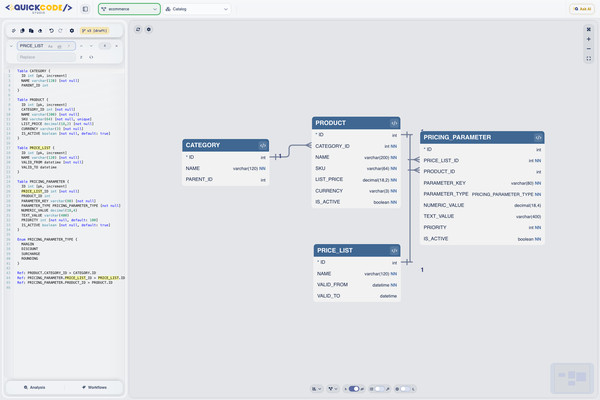Screen dimensions: 600x400
Task: Open the Workflows tab at bottom
Action: pyautogui.click(x=94, y=387)
